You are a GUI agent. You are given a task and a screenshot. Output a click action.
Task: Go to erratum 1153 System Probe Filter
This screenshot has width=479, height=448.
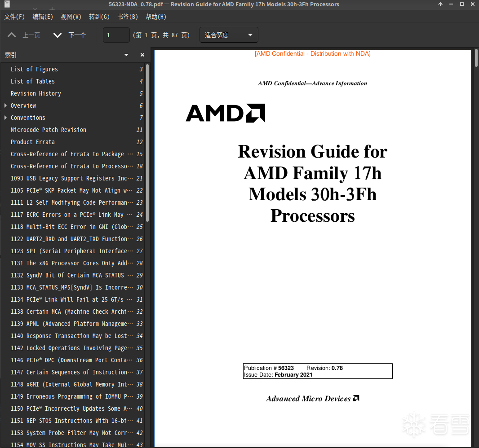point(73,433)
